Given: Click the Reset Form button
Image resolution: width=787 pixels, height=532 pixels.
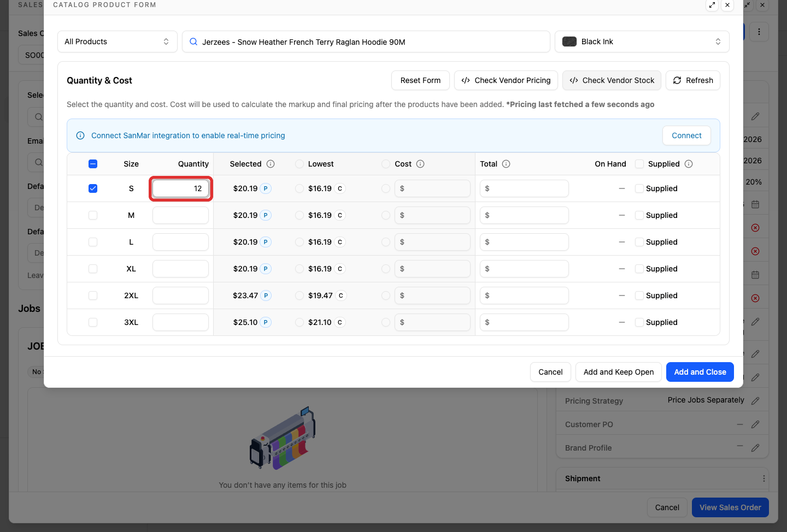Looking at the screenshot, I should coord(420,80).
